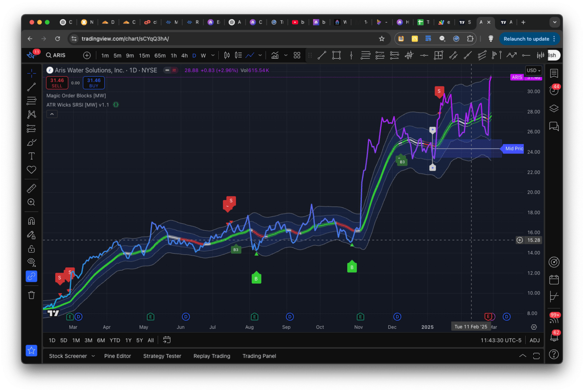Collapse the indicator legend chevron
584x392 pixels.
tap(52, 114)
